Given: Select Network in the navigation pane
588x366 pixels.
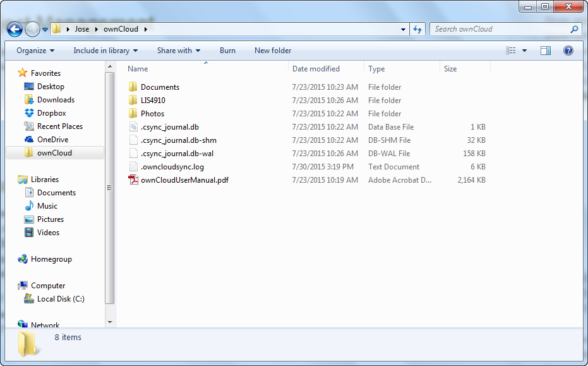Looking at the screenshot, I should pos(45,325).
